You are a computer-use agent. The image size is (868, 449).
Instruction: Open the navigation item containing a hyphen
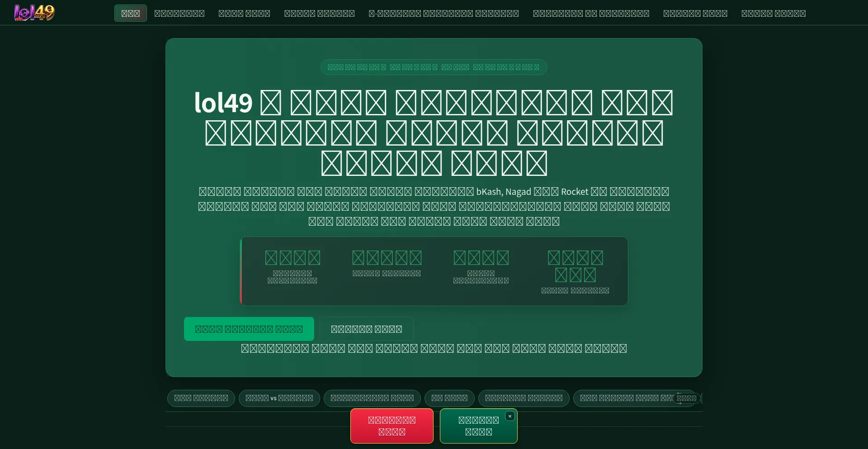(443, 13)
